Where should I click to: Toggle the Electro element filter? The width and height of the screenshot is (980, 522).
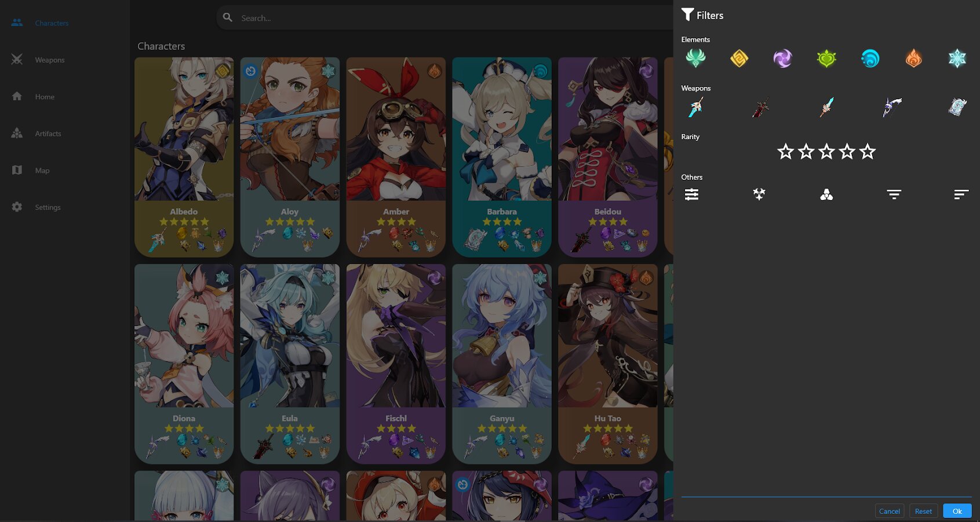point(782,58)
